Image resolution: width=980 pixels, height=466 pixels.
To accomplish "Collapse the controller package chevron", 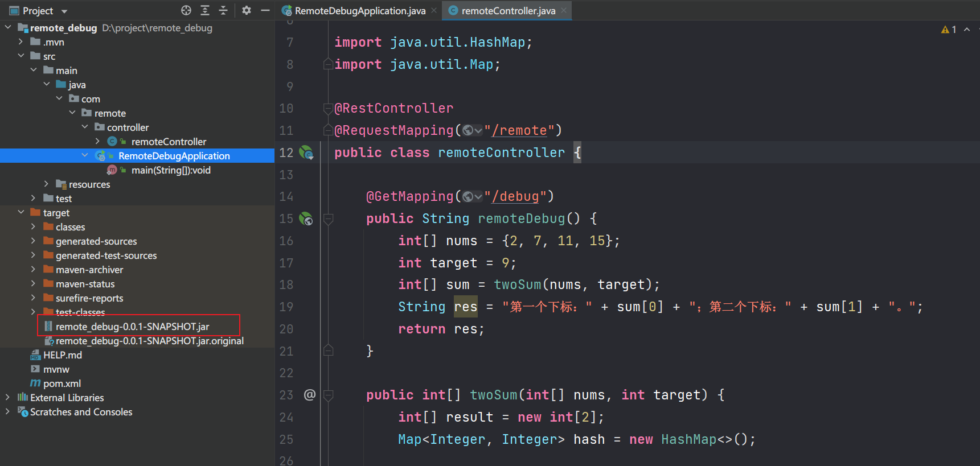I will (x=85, y=127).
